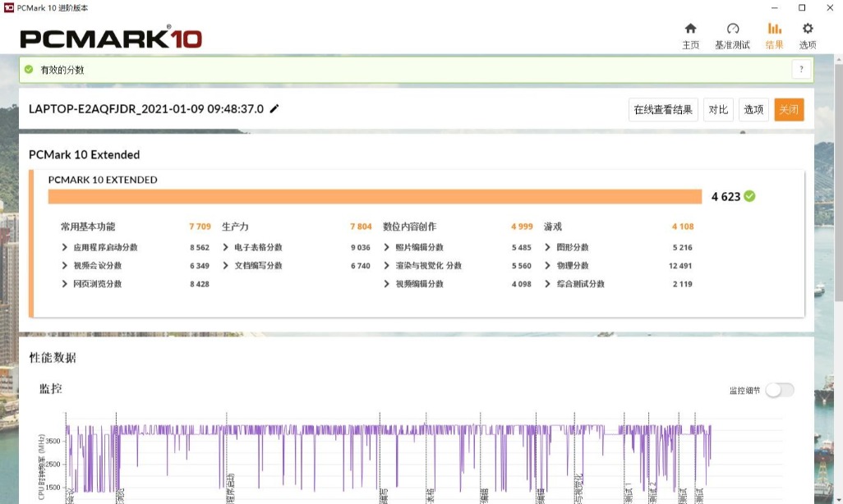The width and height of the screenshot is (843, 504).
Task: Click the green checkmark beside score 4 623
Action: tap(750, 196)
